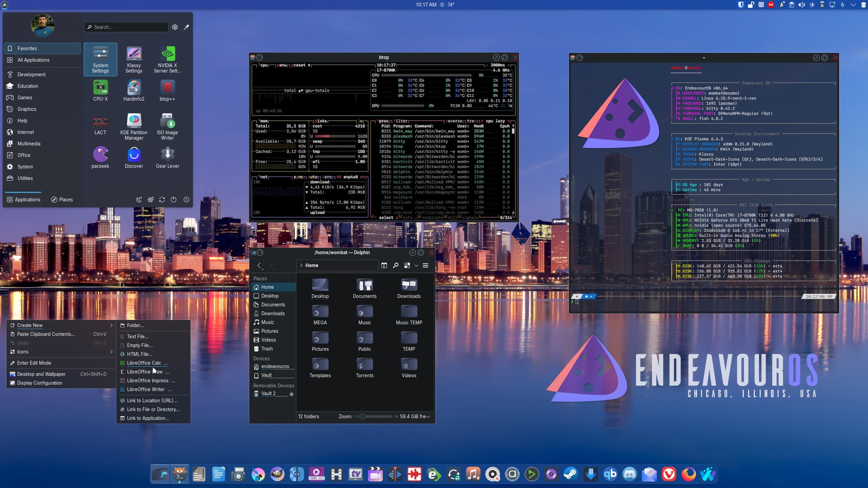
Task: Click Home breadcrumb in Dolphin location bar
Action: point(312,265)
